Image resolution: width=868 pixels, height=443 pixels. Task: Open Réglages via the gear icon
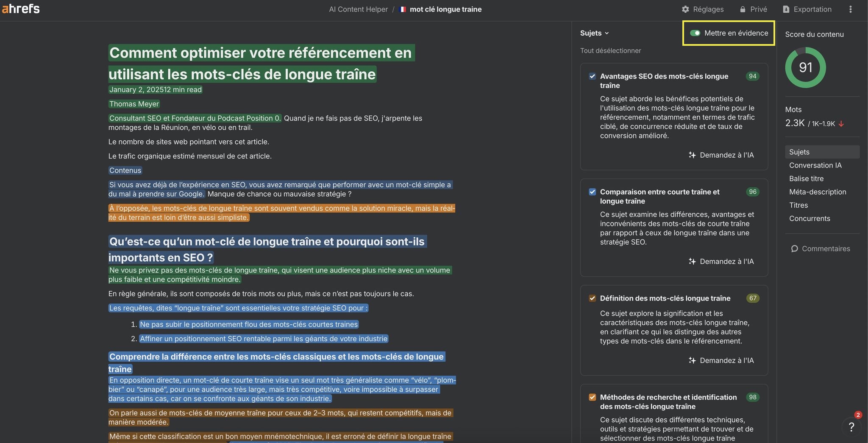[684, 9]
